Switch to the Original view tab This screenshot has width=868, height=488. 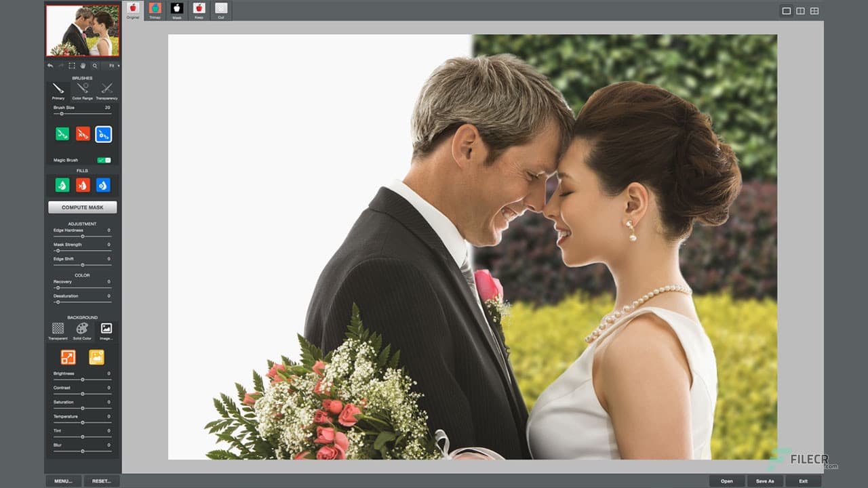[133, 10]
